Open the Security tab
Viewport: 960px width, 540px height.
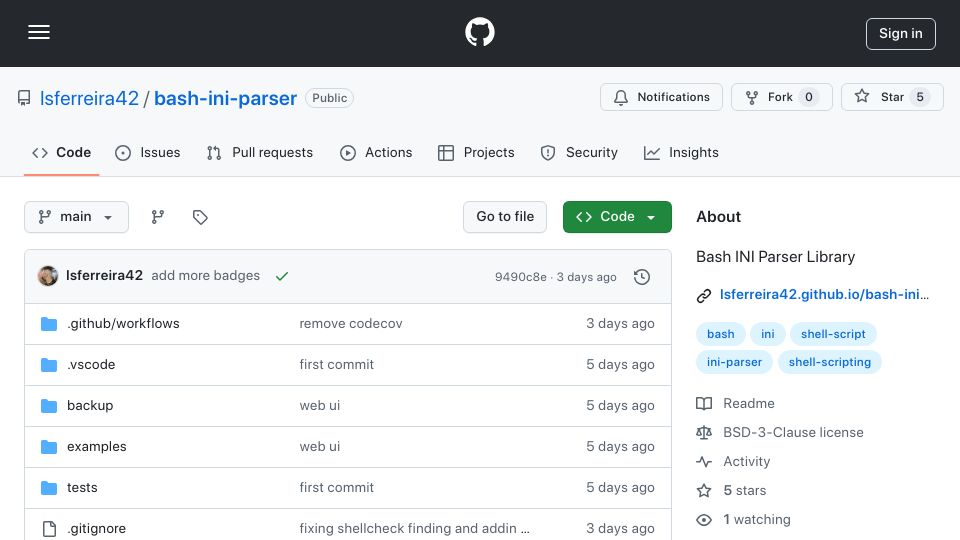point(579,152)
